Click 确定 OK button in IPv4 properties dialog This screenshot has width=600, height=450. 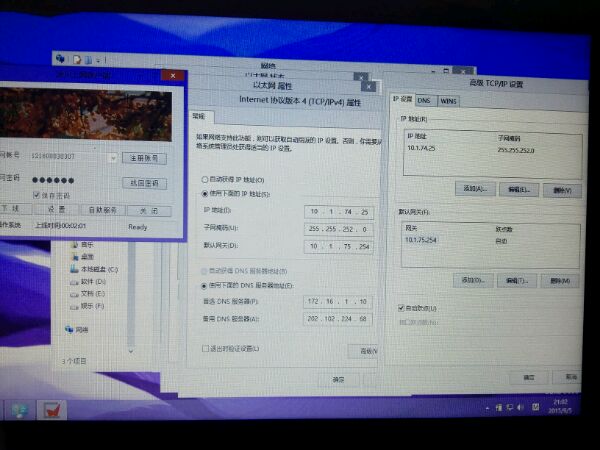tap(338, 380)
